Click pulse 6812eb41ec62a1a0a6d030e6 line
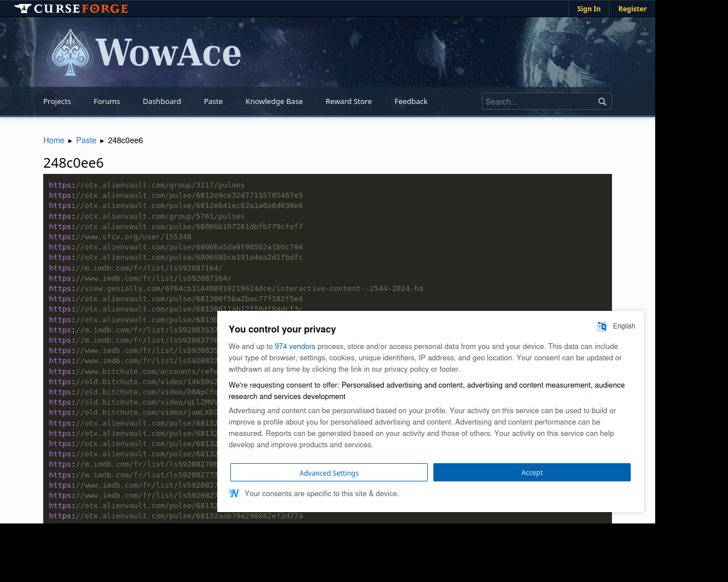728x582 pixels. click(176, 206)
